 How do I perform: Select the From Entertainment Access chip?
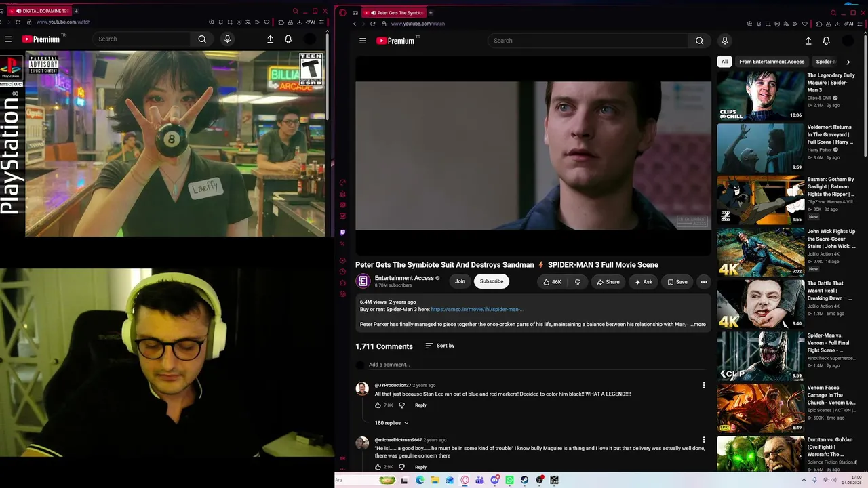tap(772, 62)
